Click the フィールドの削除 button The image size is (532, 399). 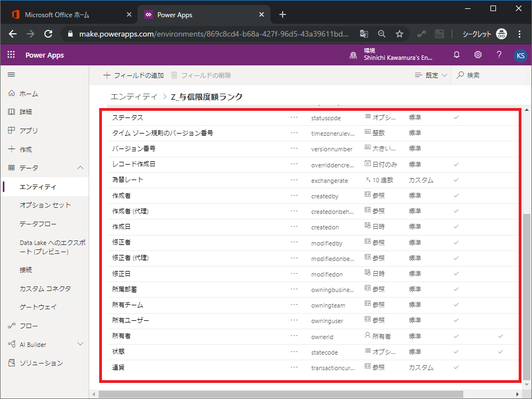pos(201,75)
